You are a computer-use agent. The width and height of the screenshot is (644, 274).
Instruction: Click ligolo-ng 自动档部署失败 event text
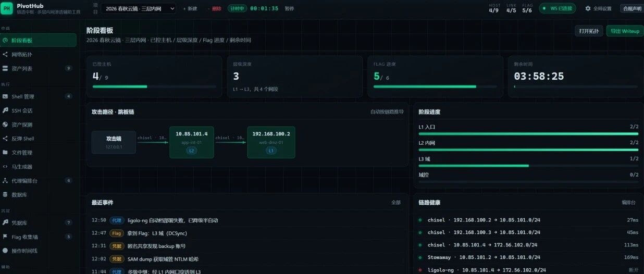coord(172,220)
